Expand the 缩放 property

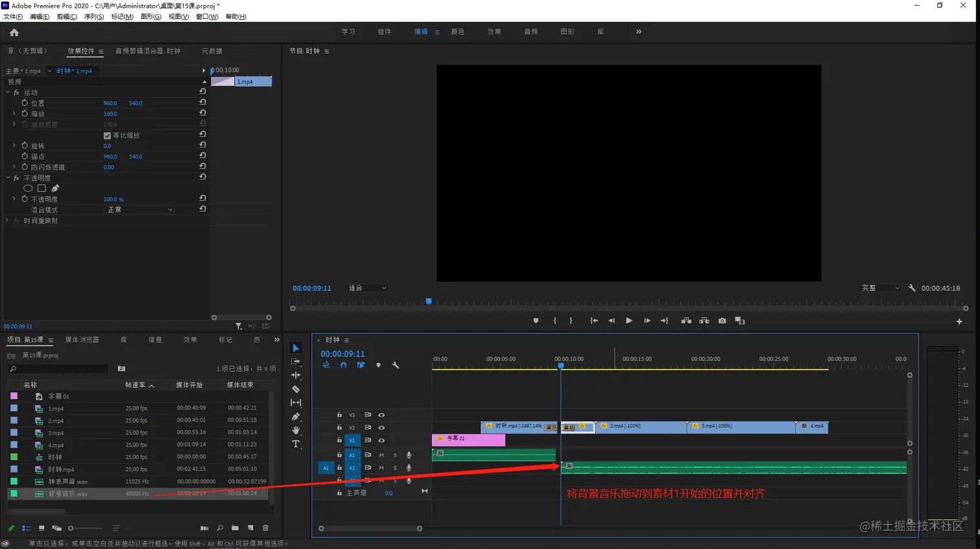pos(14,113)
